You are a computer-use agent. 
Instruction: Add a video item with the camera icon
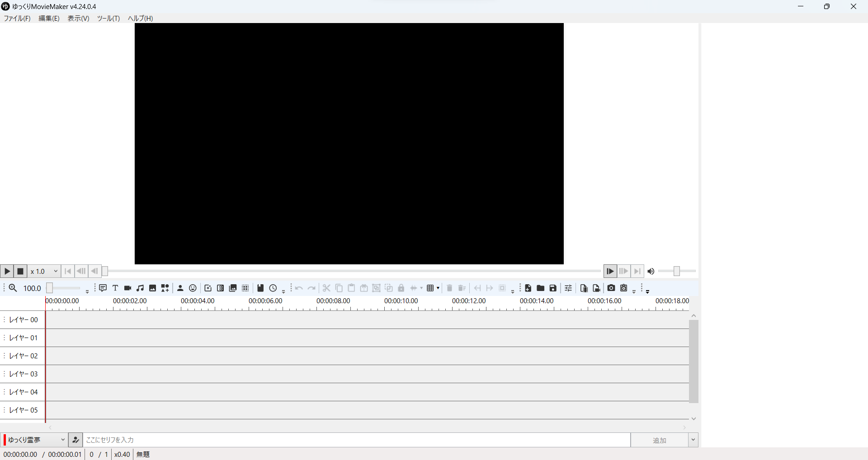pos(128,288)
